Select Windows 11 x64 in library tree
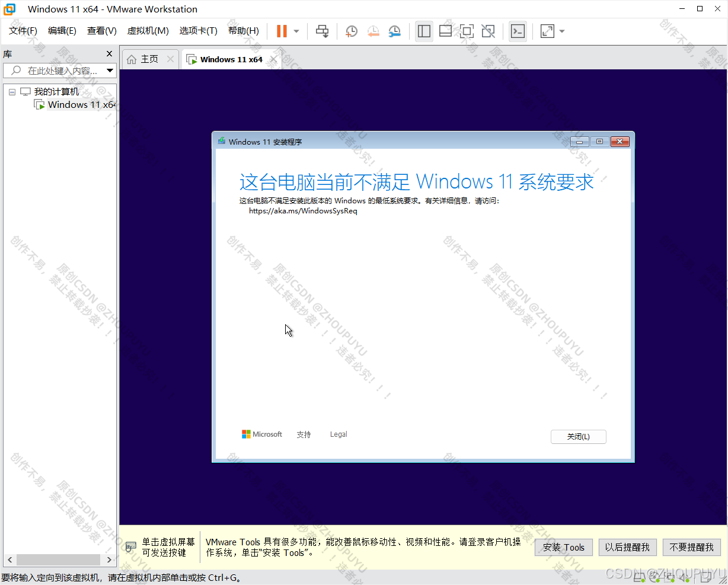This screenshot has width=728, height=585. click(81, 105)
